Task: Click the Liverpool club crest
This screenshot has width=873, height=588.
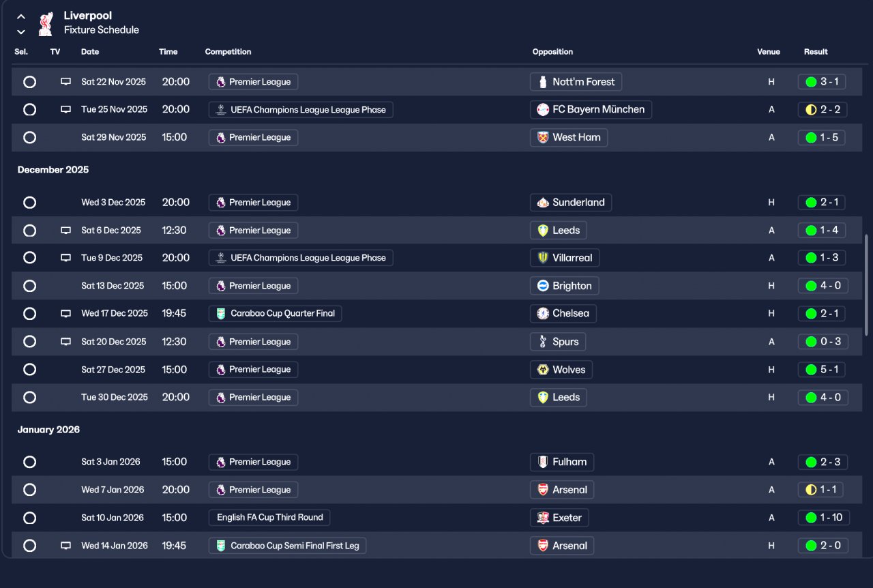Action: (46, 23)
